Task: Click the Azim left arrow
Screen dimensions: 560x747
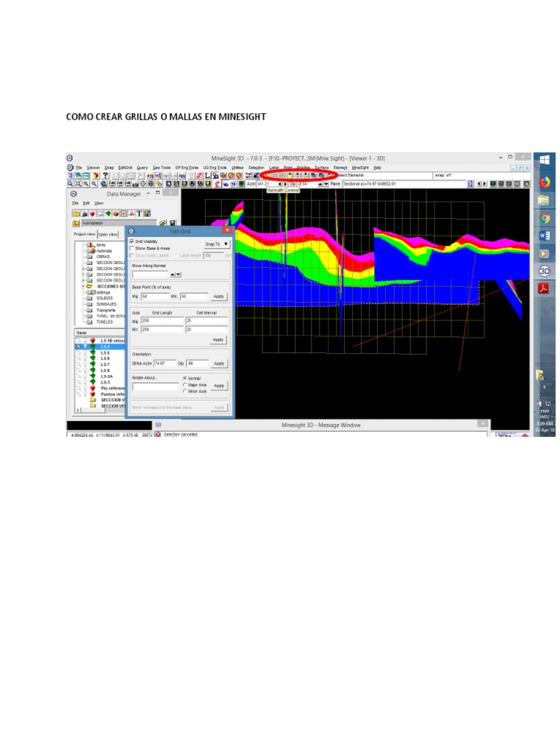Action: click(x=280, y=184)
